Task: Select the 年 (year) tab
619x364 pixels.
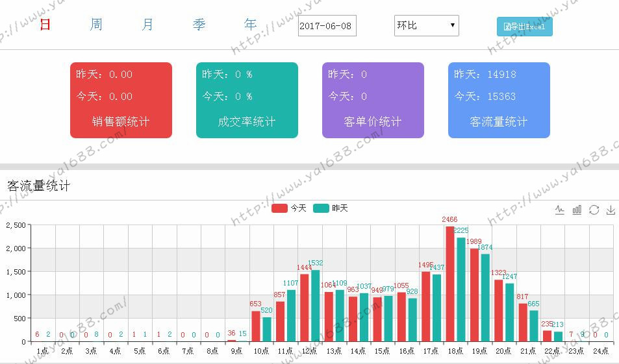Action: (x=250, y=25)
